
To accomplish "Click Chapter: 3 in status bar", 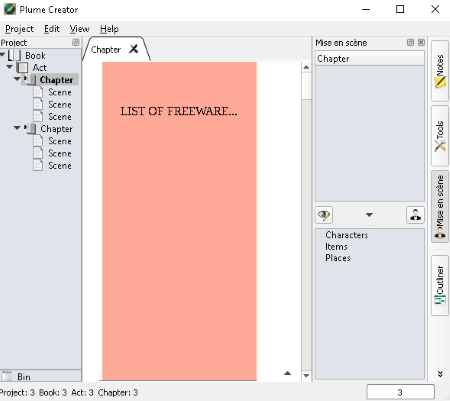I will click(x=118, y=393).
